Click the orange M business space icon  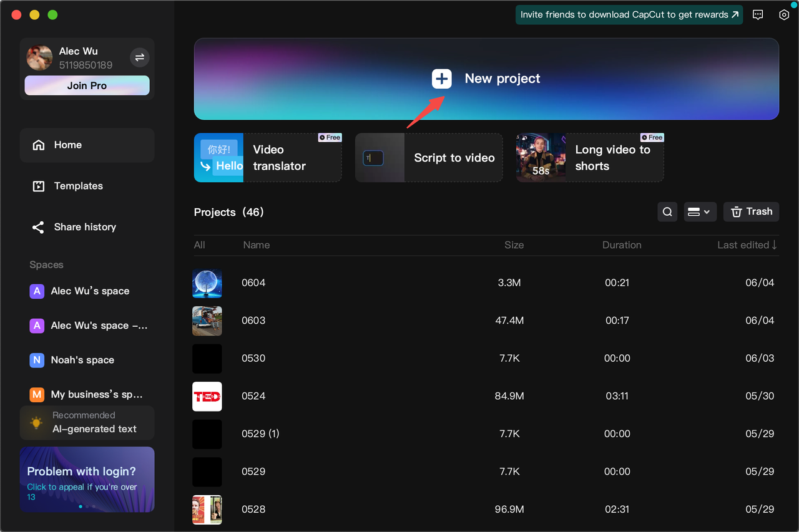(x=37, y=395)
